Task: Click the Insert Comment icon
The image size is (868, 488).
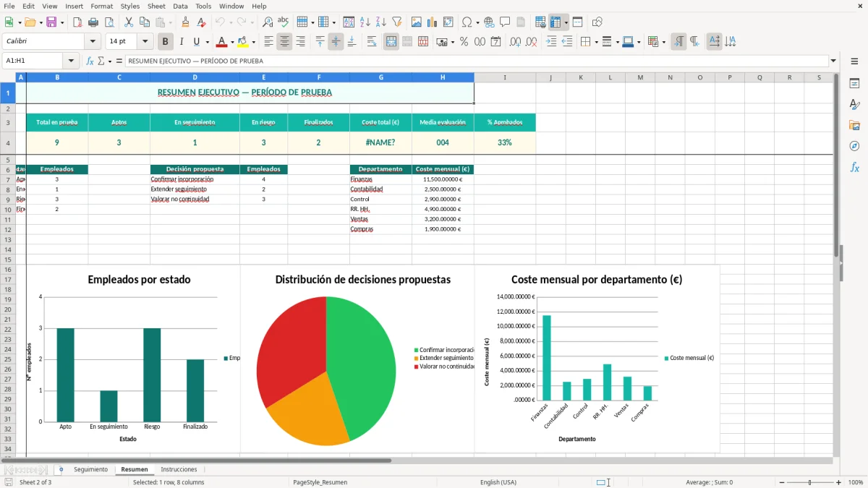Action: tap(505, 22)
